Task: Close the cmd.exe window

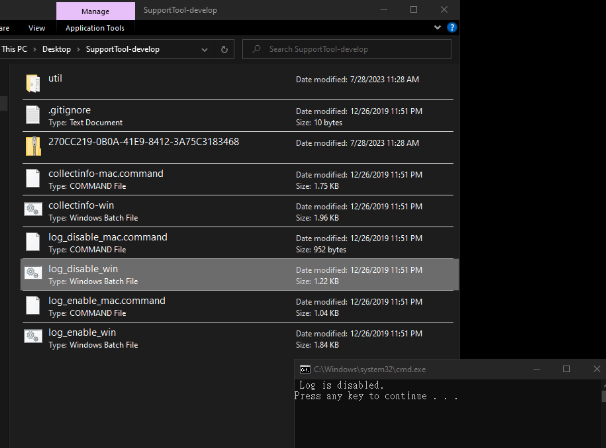Action: coord(597,369)
